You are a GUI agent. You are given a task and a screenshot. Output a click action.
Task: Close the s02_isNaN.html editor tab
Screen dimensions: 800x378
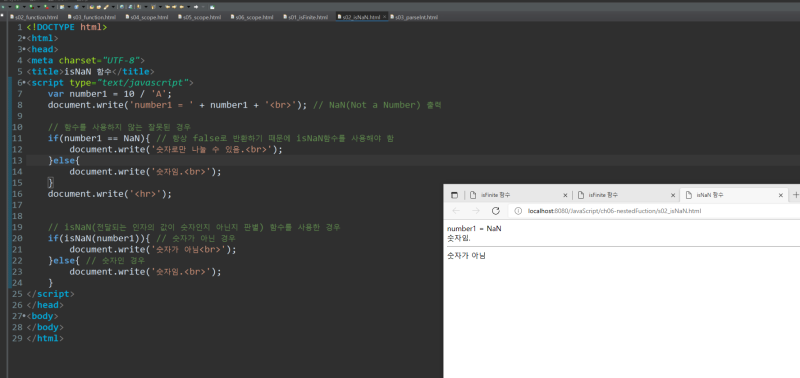click(384, 17)
